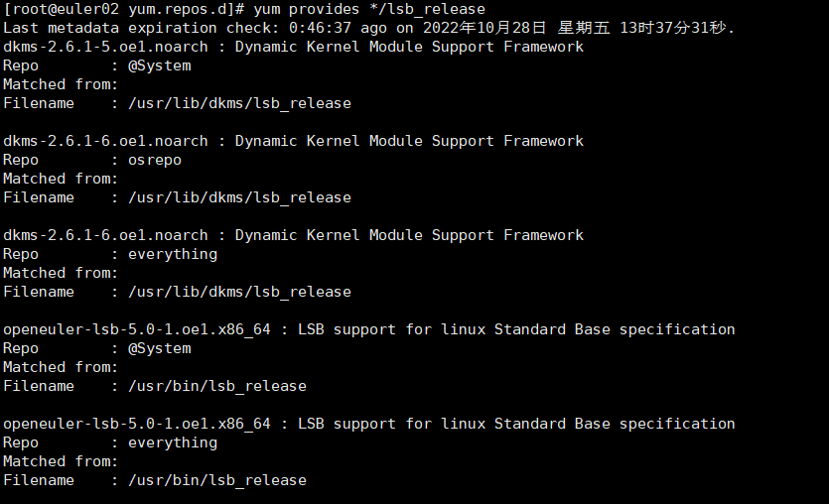The width and height of the screenshot is (829, 504).
Task: Click the first openeuler-lsb-5.0-1.oe1.x86_64 package name
Action: point(137,329)
